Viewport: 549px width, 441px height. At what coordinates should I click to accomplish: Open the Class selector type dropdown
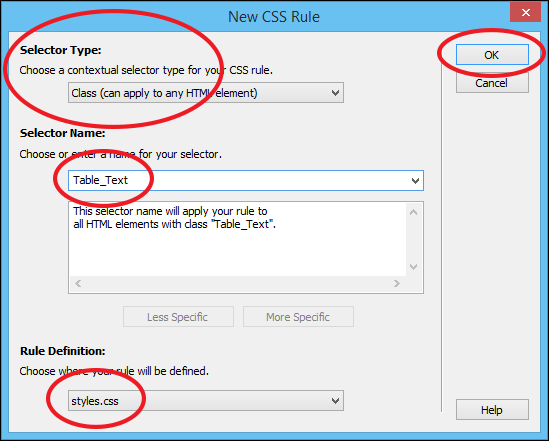point(206,93)
